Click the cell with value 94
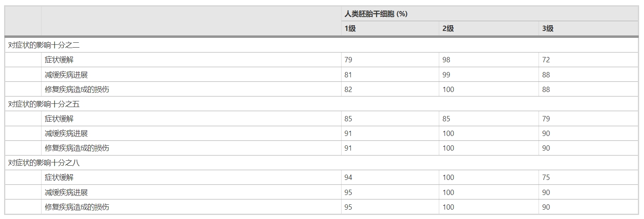This screenshot has width=644, height=219. [348, 177]
